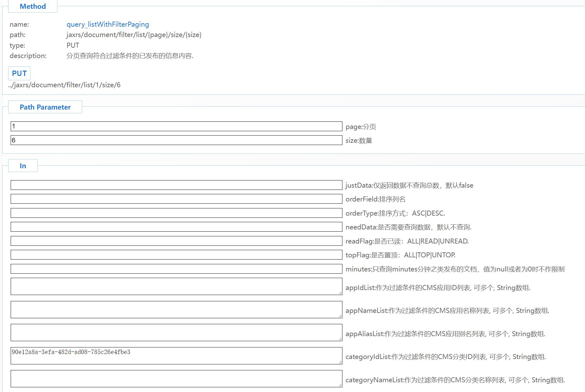This screenshot has width=585, height=392.
Task: Click the appIdList resize handle
Action: point(340,293)
